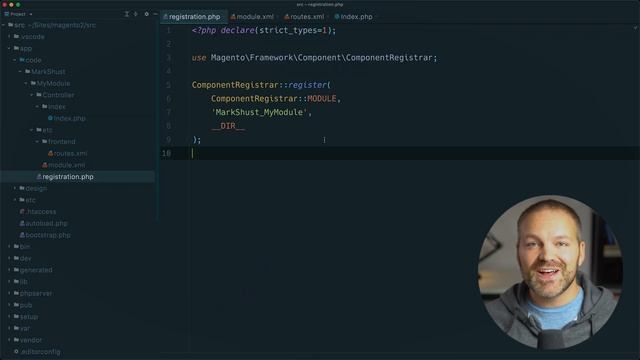Open bootstrap.php file

point(45,235)
